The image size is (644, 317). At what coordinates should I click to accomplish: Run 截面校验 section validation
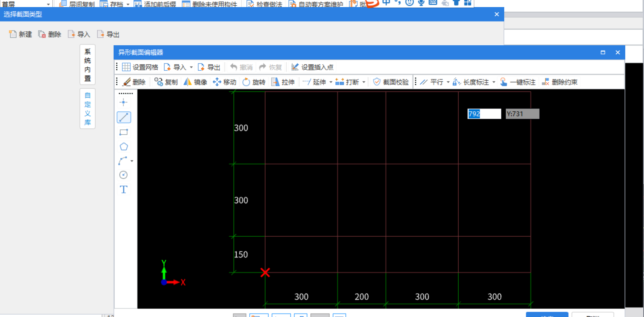point(391,82)
